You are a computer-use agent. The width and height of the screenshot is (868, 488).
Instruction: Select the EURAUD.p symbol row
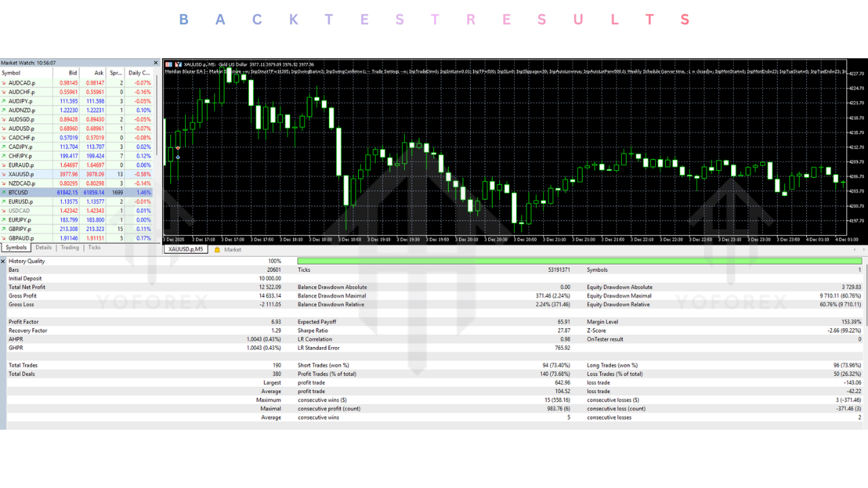click(x=77, y=165)
